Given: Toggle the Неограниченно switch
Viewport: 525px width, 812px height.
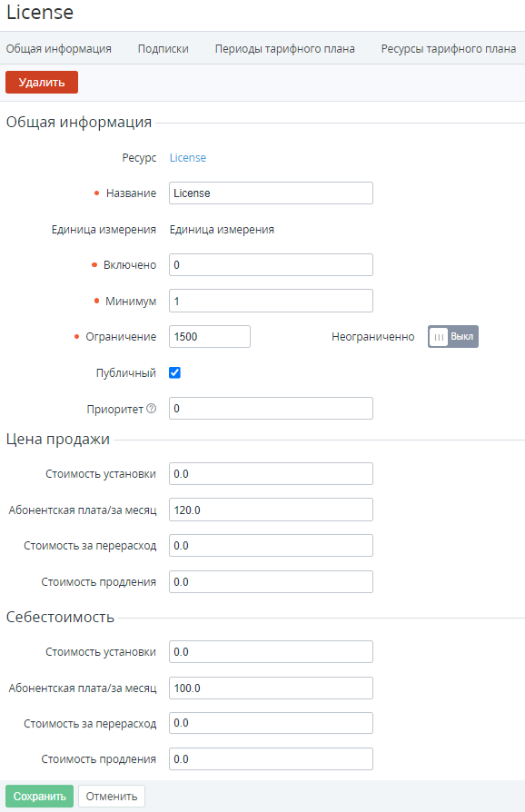Looking at the screenshot, I should (453, 337).
